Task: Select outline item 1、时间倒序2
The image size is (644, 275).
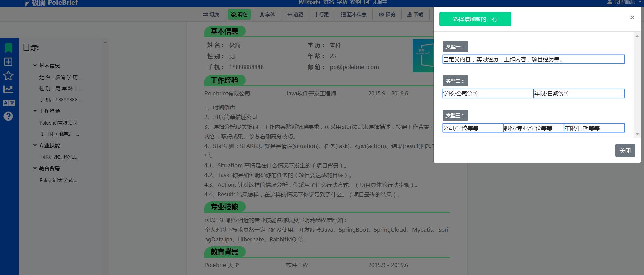Action: pyautogui.click(x=60, y=134)
